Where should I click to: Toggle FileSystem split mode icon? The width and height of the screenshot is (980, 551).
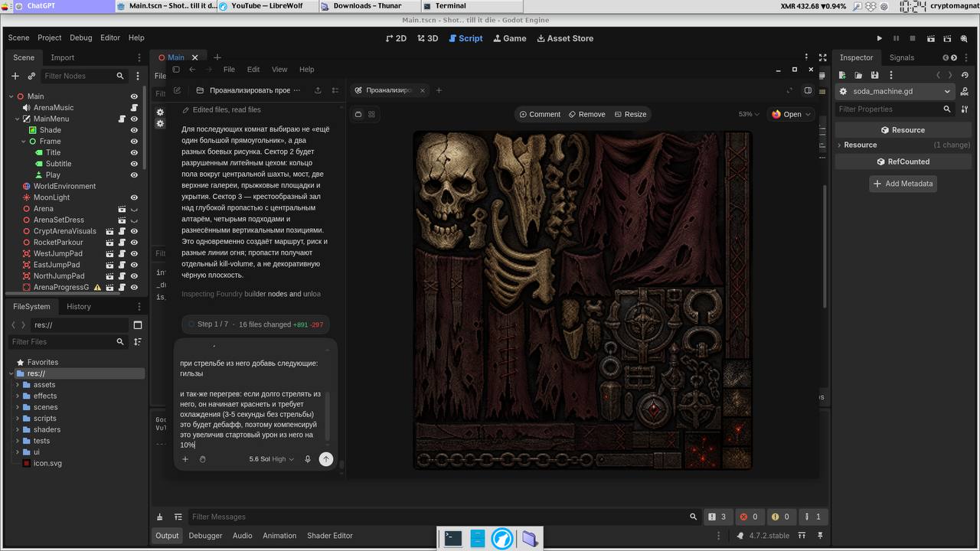tap(138, 325)
